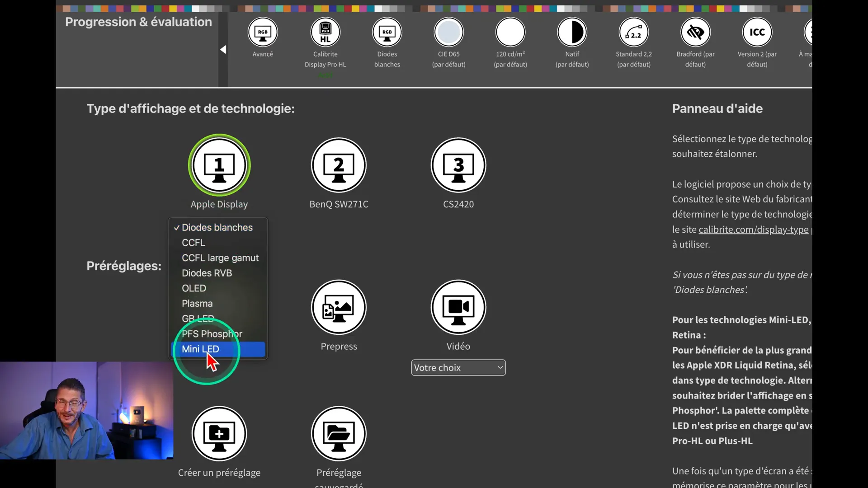Open the calibrite.com/display-type link
This screenshot has height=488, width=868.
[x=753, y=230]
